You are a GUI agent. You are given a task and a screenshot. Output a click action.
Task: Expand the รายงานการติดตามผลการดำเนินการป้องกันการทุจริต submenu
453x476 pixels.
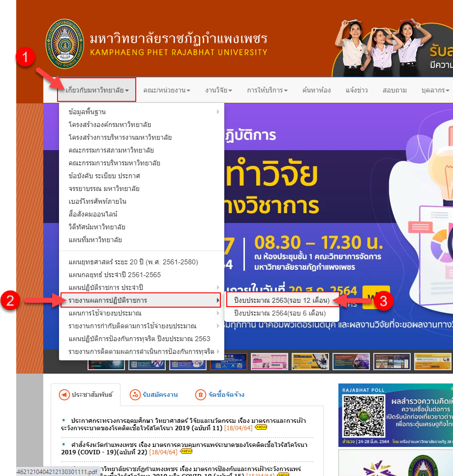tap(142, 351)
